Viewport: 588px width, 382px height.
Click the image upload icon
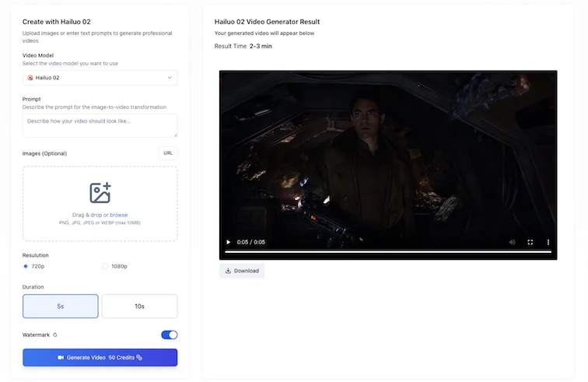(x=100, y=193)
